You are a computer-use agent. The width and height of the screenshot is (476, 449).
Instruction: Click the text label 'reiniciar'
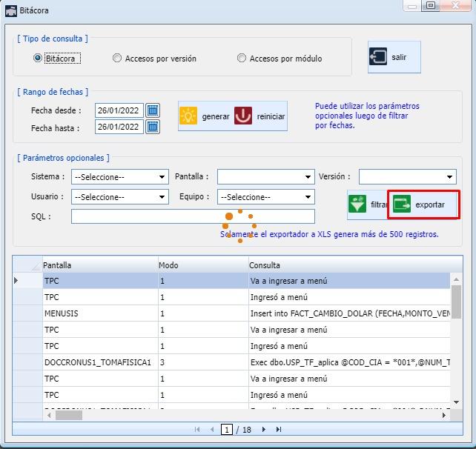(271, 116)
